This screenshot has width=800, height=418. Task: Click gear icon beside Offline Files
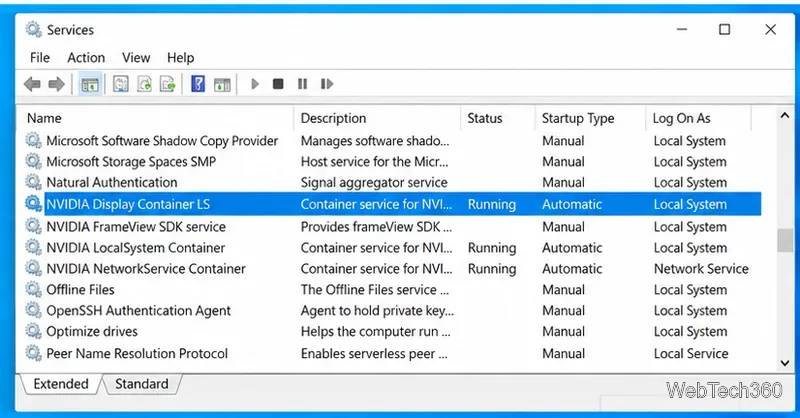[x=34, y=289]
